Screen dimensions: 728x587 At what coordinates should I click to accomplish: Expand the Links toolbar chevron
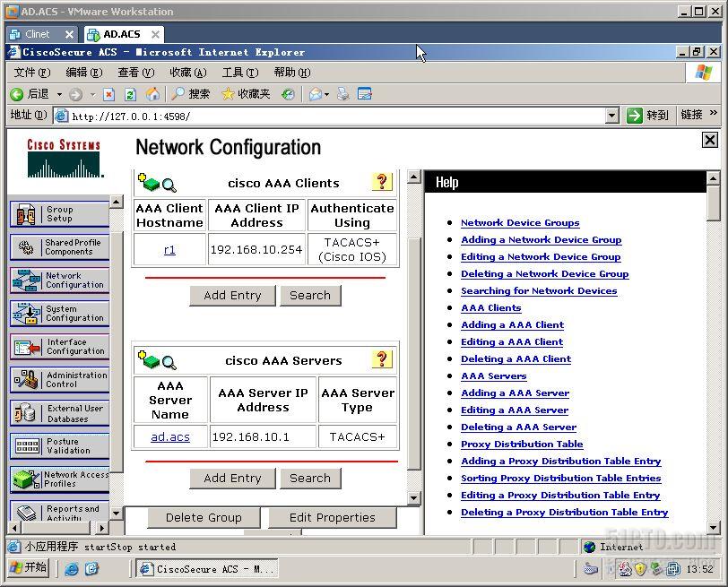click(713, 113)
